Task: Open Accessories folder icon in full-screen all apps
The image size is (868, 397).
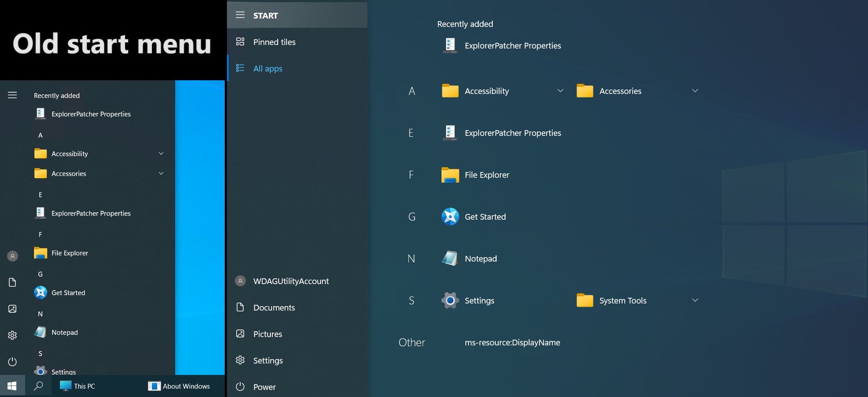Action: tap(585, 91)
